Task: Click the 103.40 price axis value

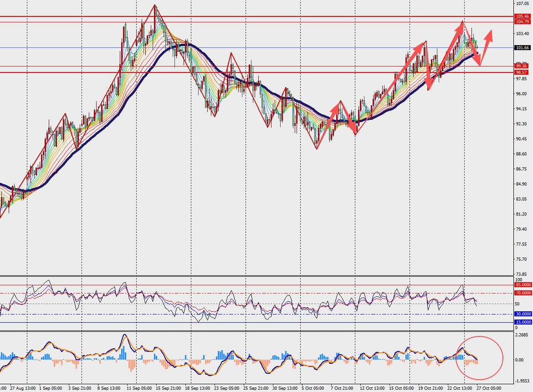Action: tap(523, 34)
